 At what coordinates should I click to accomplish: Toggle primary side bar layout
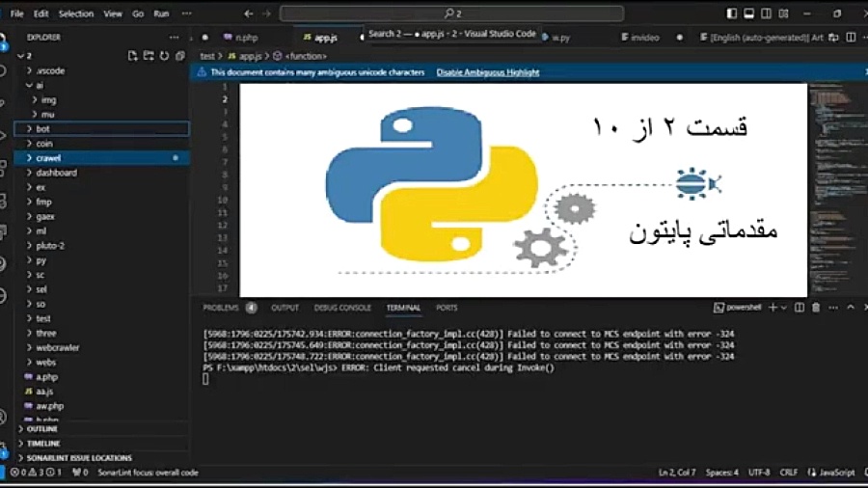pyautogui.click(x=731, y=14)
